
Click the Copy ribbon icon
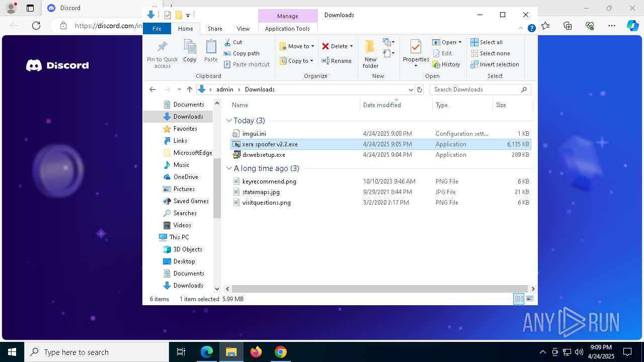(x=190, y=48)
